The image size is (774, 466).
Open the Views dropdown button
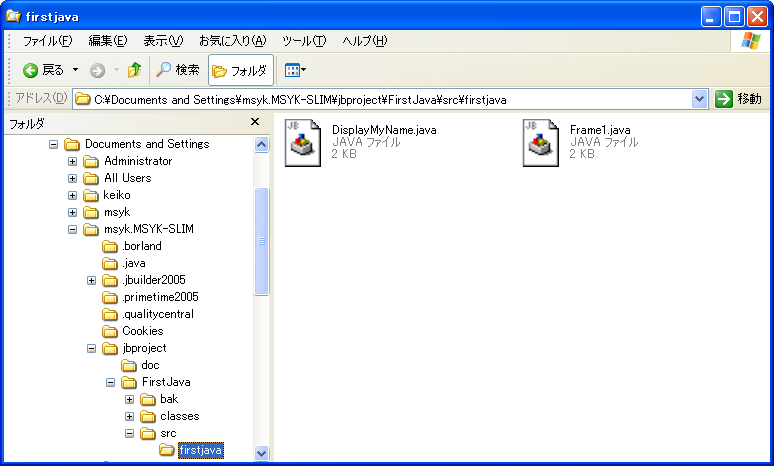click(x=295, y=70)
